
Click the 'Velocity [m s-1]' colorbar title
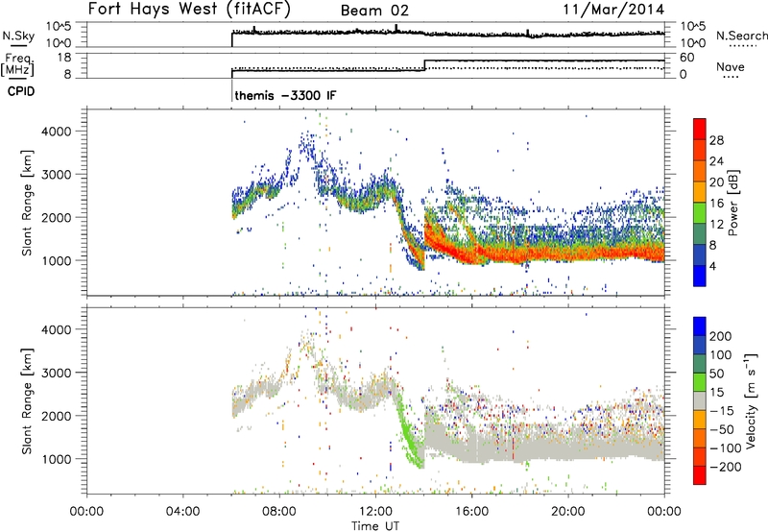point(751,400)
